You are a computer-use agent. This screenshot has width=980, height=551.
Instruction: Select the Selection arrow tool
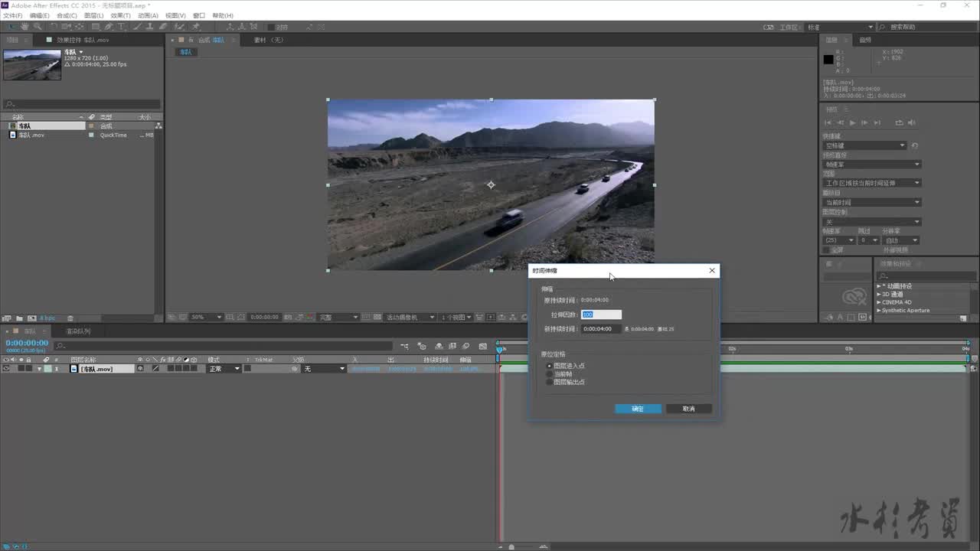click(11, 27)
